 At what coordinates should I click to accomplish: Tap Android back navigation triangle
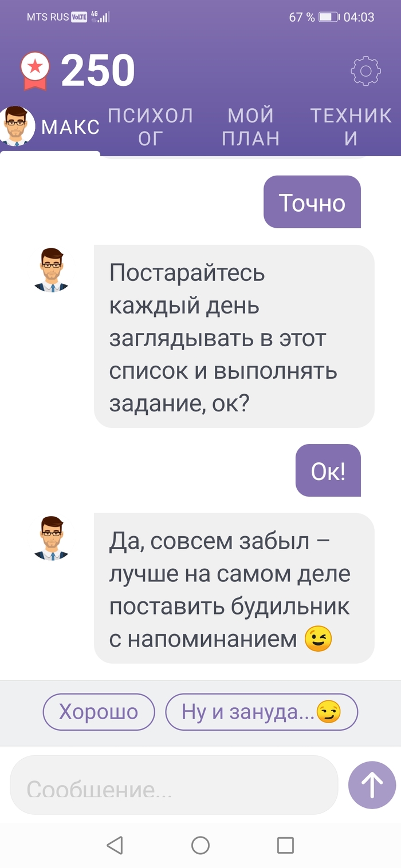pos(115,845)
